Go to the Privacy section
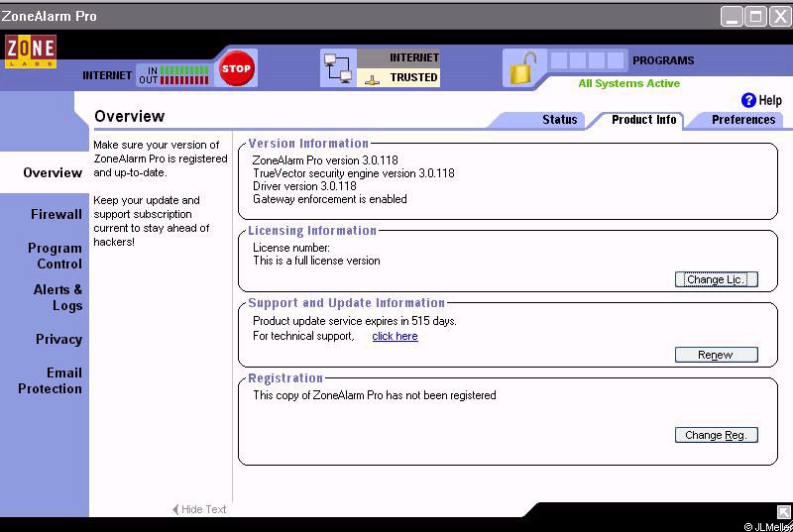This screenshot has width=793, height=532. pos(58,339)
